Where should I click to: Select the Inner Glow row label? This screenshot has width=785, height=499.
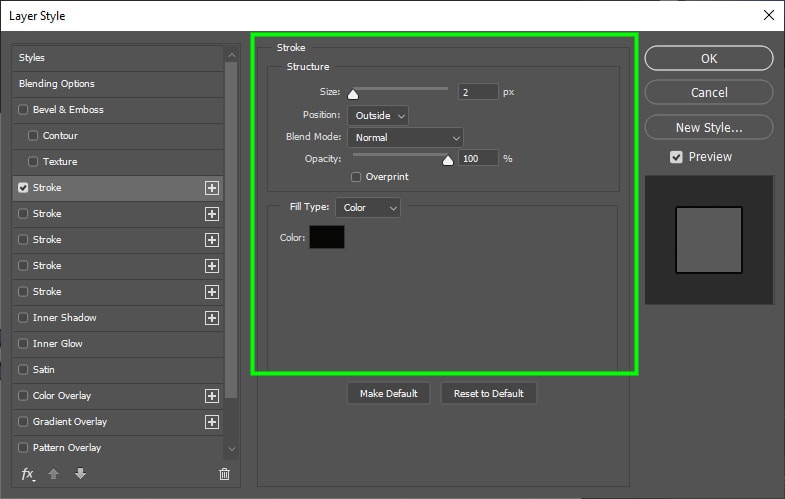tap(58, 343)
